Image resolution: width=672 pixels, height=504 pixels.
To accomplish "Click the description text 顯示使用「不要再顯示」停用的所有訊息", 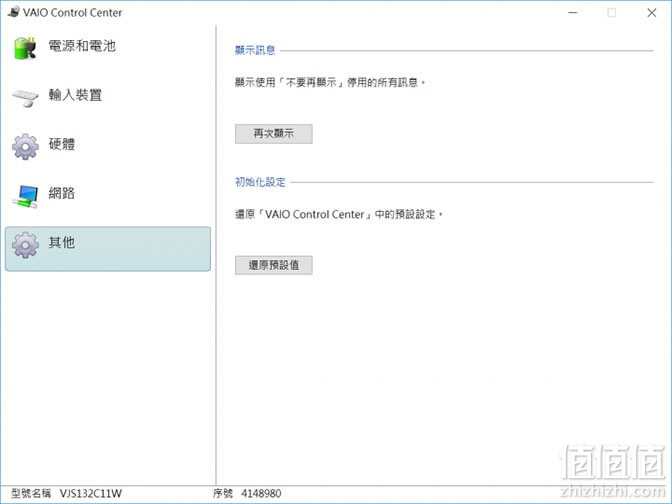I will click(x=330, y=82).
